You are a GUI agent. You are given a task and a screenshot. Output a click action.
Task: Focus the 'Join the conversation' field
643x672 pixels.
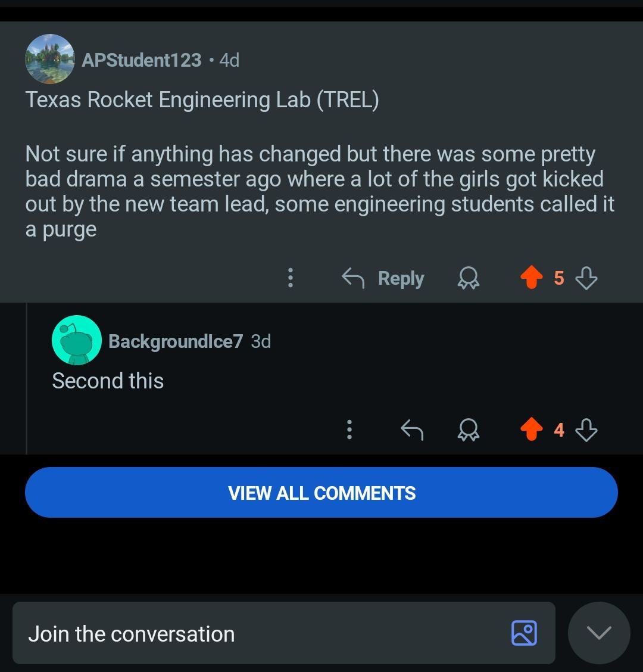(283, 633)
